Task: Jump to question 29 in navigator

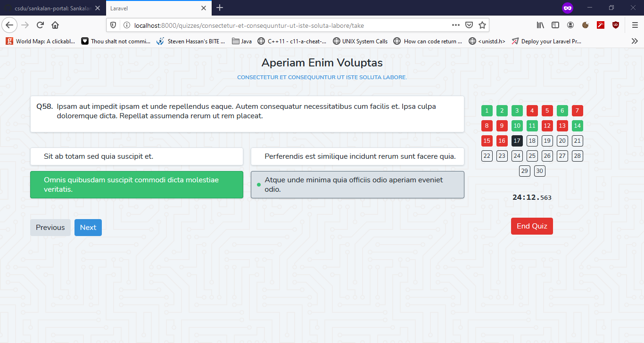Action: [525, 171]
